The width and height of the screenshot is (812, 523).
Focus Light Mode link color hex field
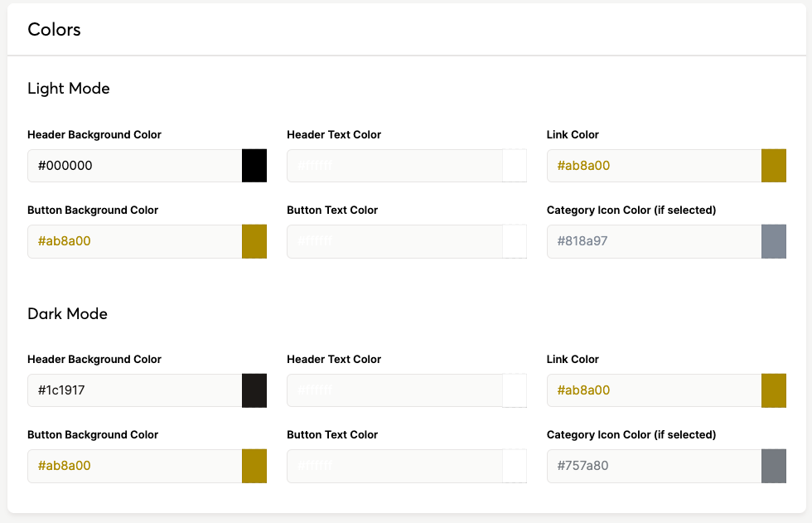pyautogui.click(x=654, y=166)
